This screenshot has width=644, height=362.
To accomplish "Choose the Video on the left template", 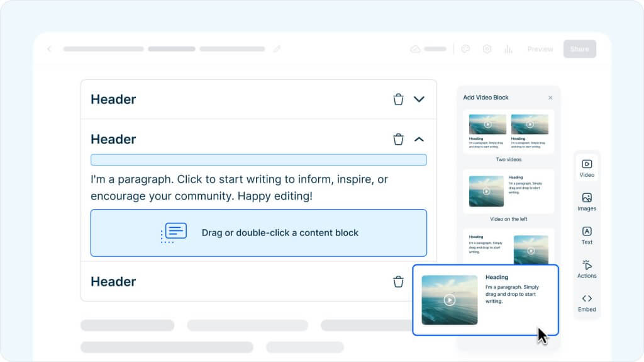I will [x=508, y=191].
